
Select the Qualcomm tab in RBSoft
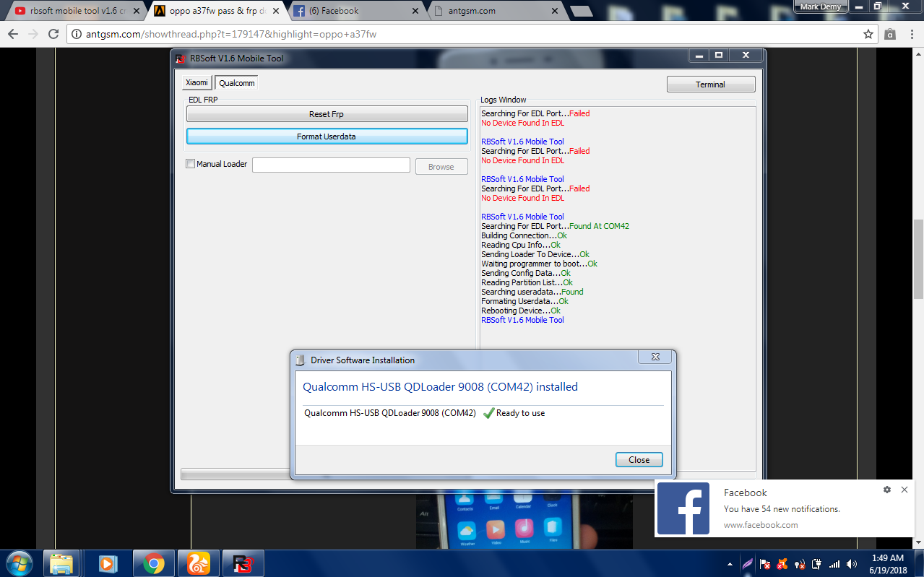(237, 83)
